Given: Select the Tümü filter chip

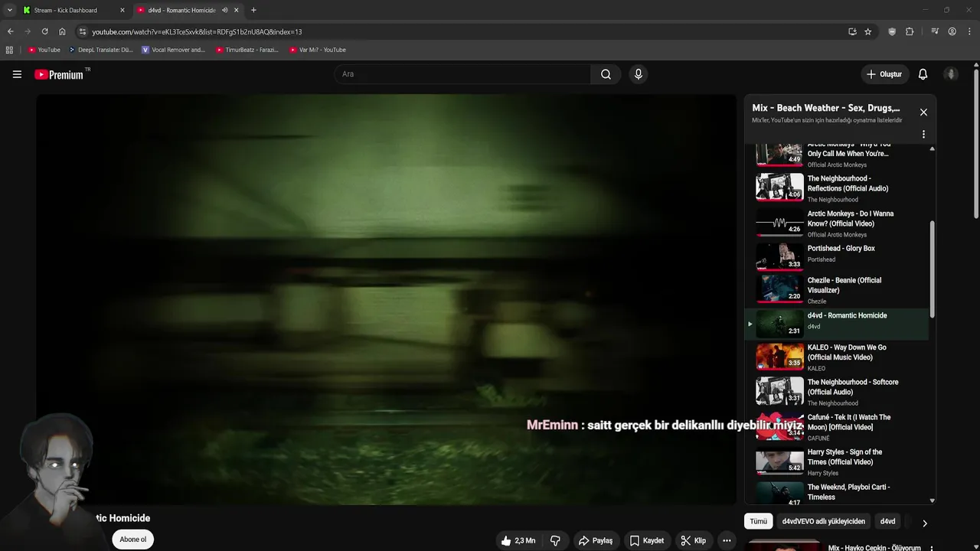Looking at the screenshot, I should tap(758, 521).
